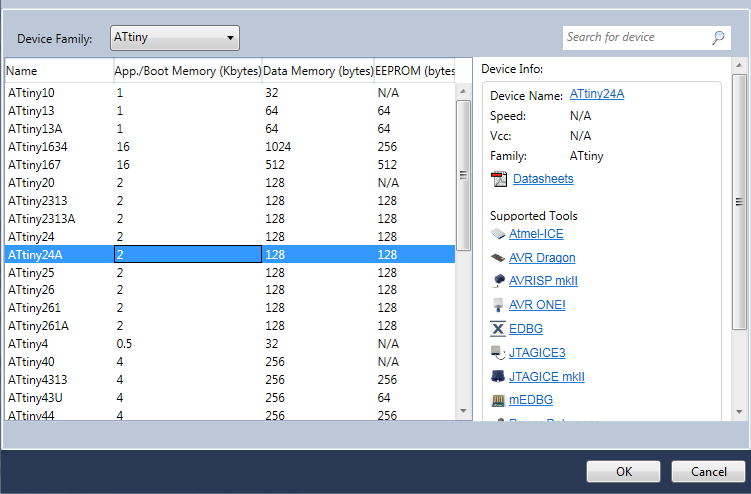The image size is (751, 494).
Task: Sort by Data Memory column header
Action: [318, 71]
